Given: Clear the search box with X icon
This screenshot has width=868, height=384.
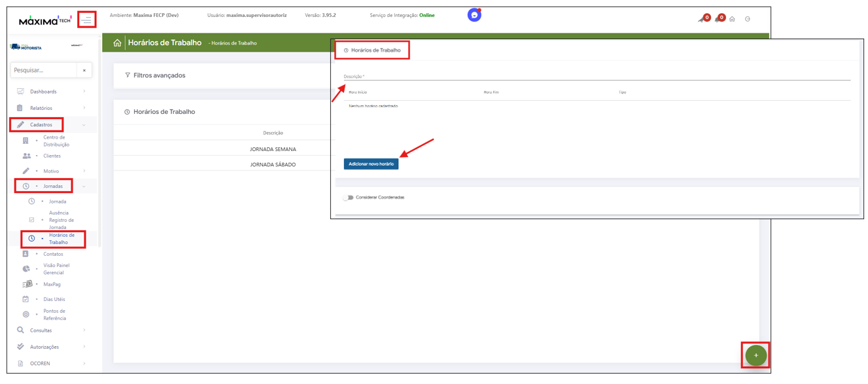Looking at the screenshot, I should tap(84, 70).
